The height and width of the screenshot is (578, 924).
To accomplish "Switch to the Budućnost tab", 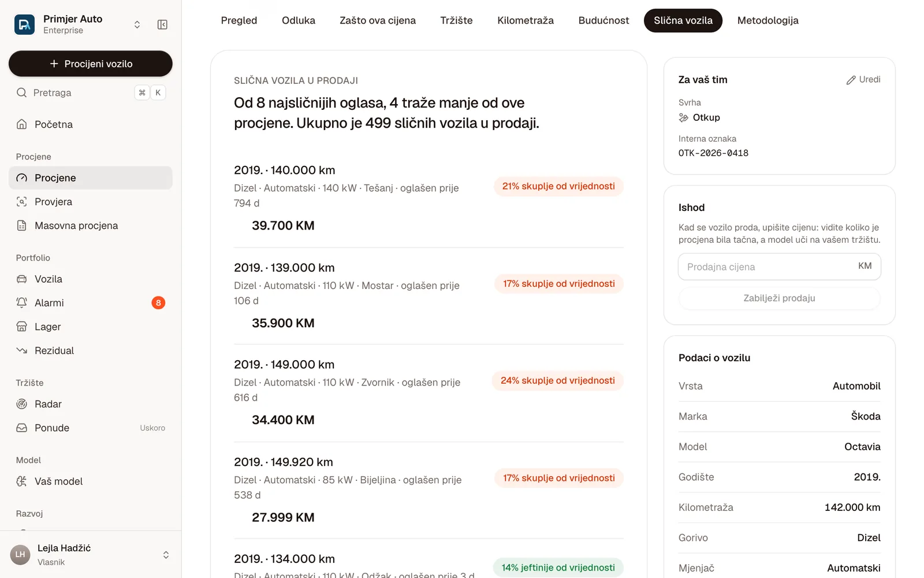I will click(603, 21).
